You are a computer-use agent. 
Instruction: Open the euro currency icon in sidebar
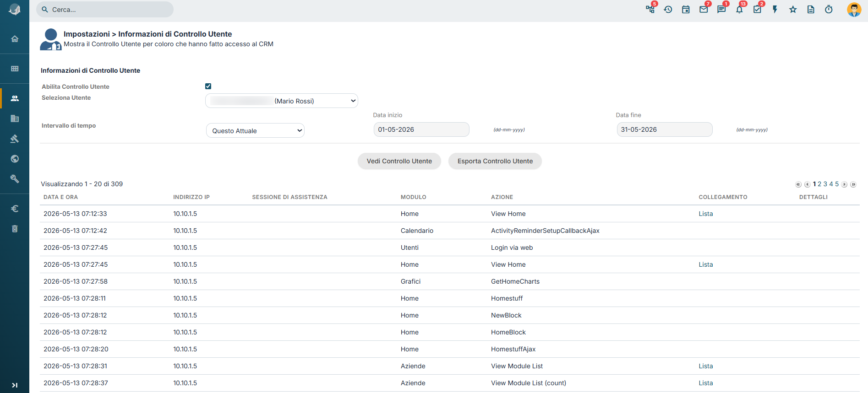[x=15, y=209]
